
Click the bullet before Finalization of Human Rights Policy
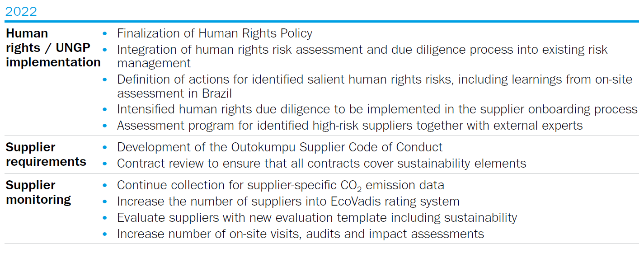[x=105, y=33]
